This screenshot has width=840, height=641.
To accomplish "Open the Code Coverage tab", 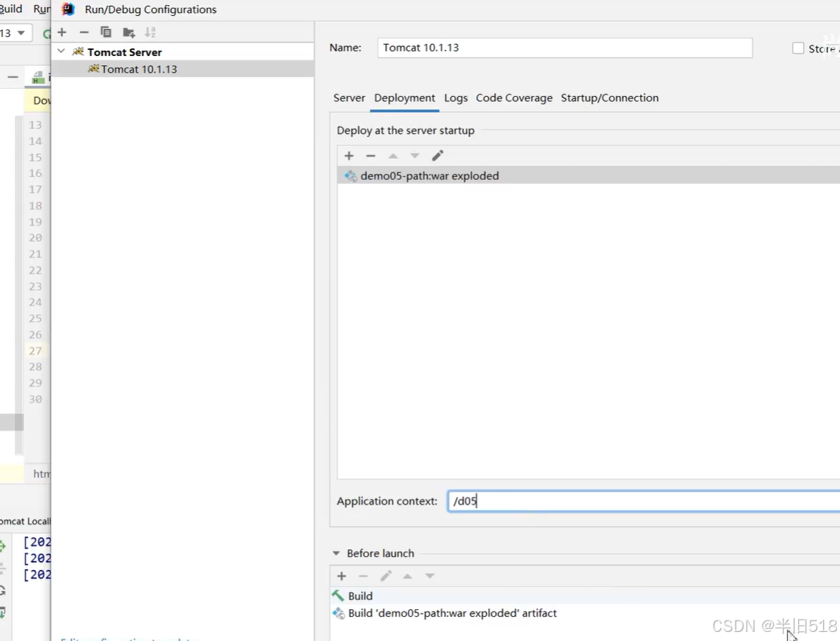I will coord(514,98).
